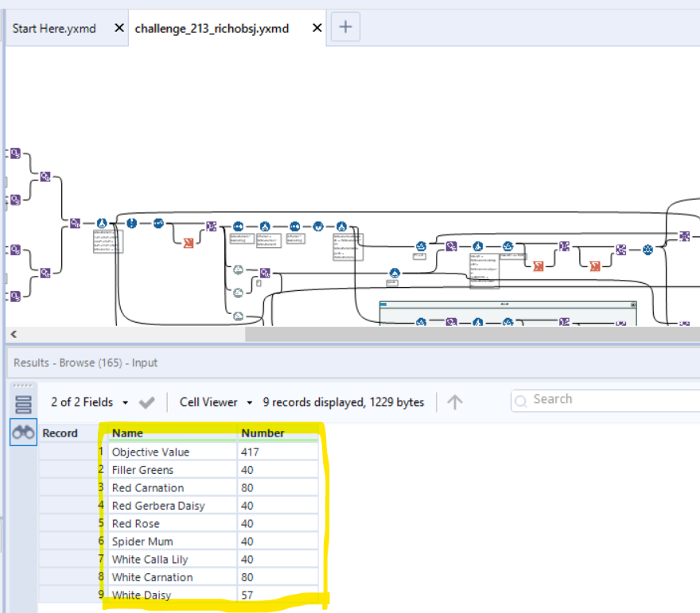Open a new workflow tab with plus
The width and height of the screenshot is (700, 613).
click(345, 27)
